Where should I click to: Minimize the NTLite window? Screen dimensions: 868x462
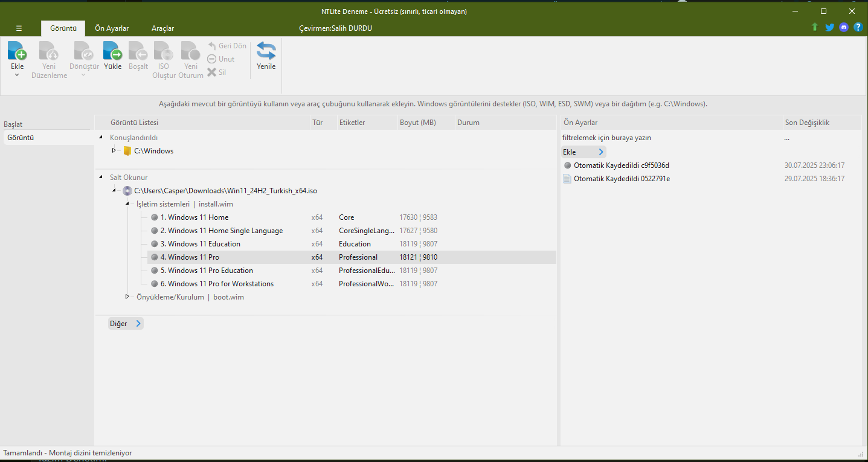796,11
